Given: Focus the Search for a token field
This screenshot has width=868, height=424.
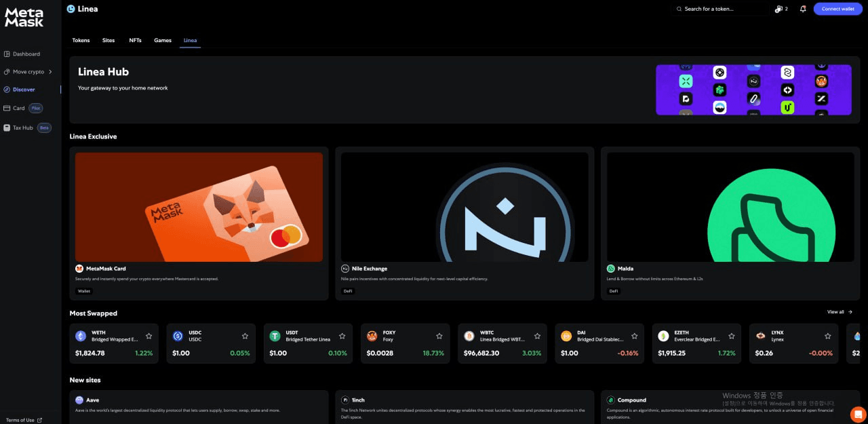Looking at the screenshot, I should pos(722,9).
